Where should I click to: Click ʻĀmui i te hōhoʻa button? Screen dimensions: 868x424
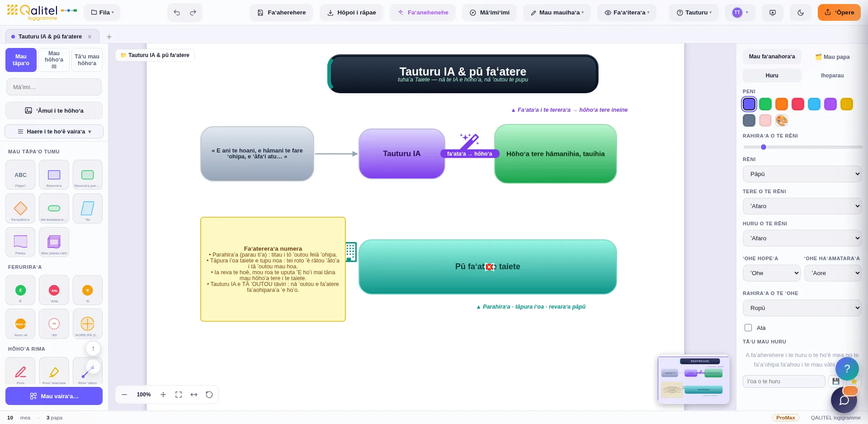(54, 110)
